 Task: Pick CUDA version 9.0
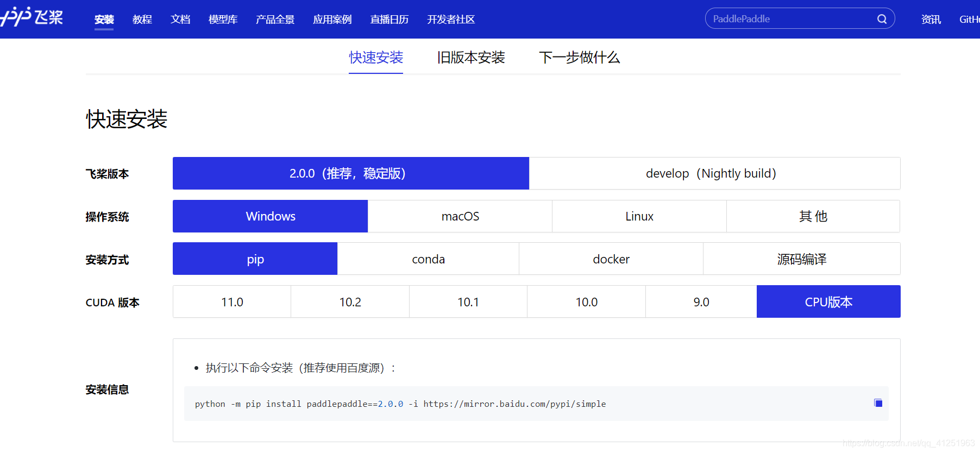[x=701, y=302]
